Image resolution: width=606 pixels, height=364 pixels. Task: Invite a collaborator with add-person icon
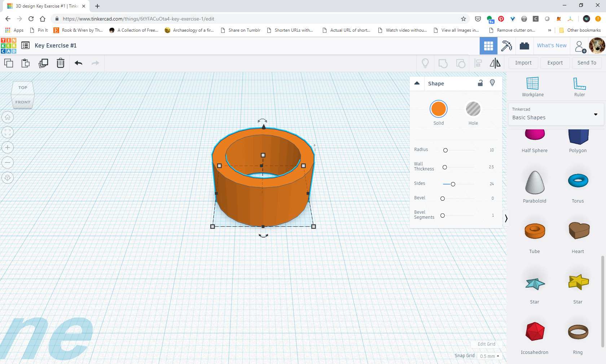[580, 46]
